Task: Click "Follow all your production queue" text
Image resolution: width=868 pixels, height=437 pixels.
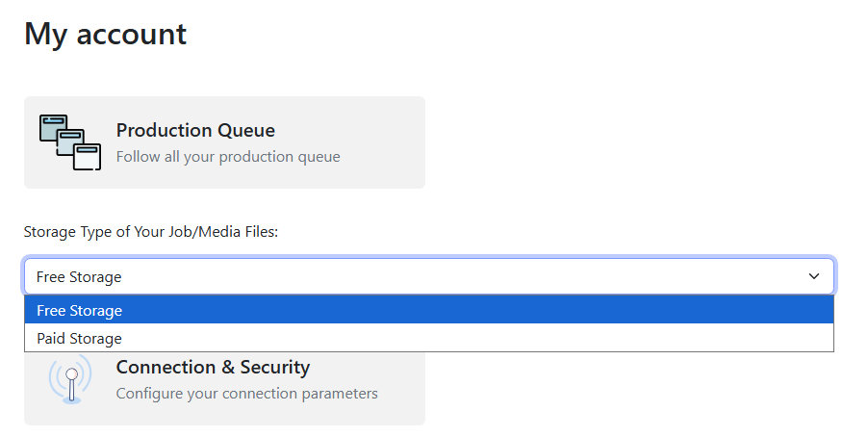Action: 228,156
